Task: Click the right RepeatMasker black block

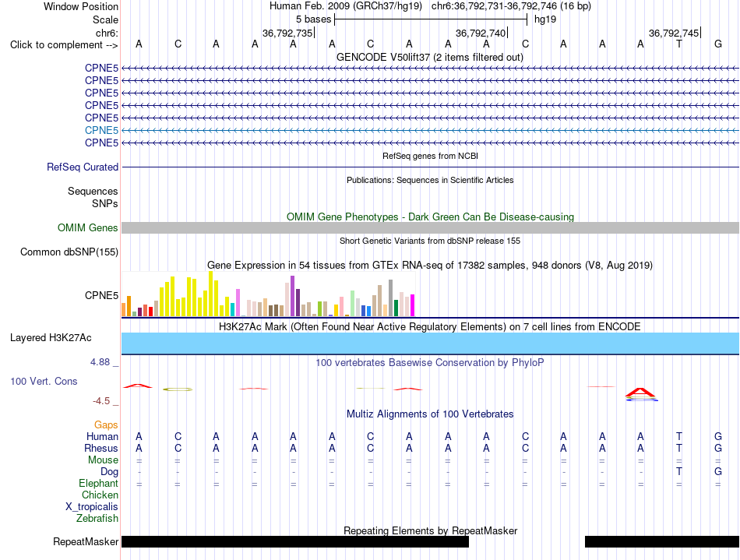Action: (x=662, y=541)
